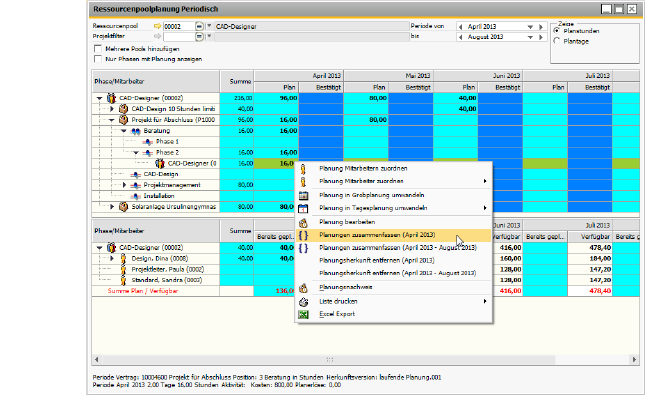Click the April 2013 column header
This screenshot has height=397, width=645.
pos(299,76)
